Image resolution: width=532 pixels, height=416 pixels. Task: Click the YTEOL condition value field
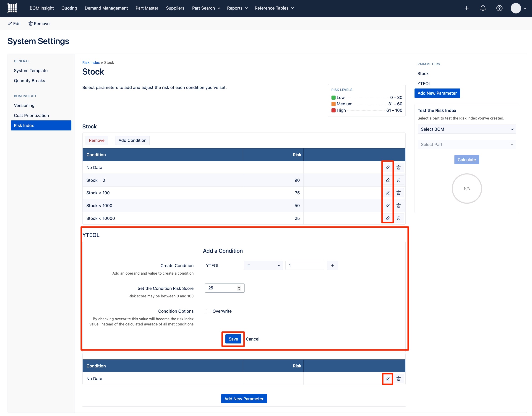(305, 265)
